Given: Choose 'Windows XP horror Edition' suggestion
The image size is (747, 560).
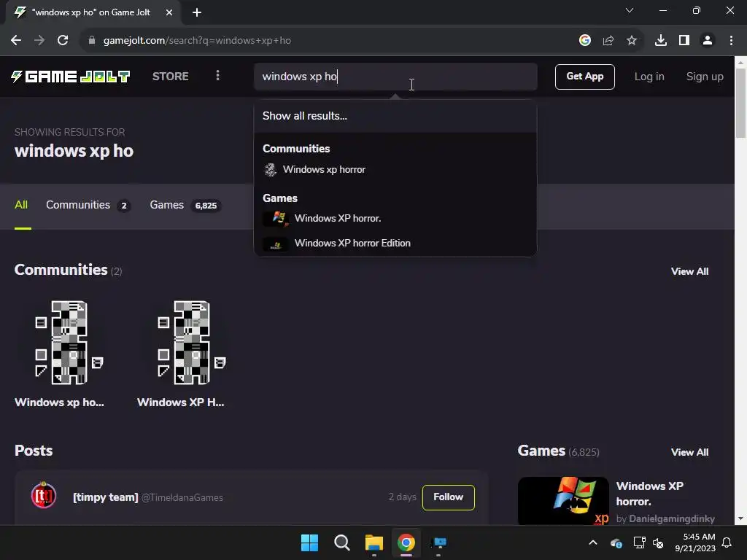Looking at the screenshot, I should click(395, 244).
